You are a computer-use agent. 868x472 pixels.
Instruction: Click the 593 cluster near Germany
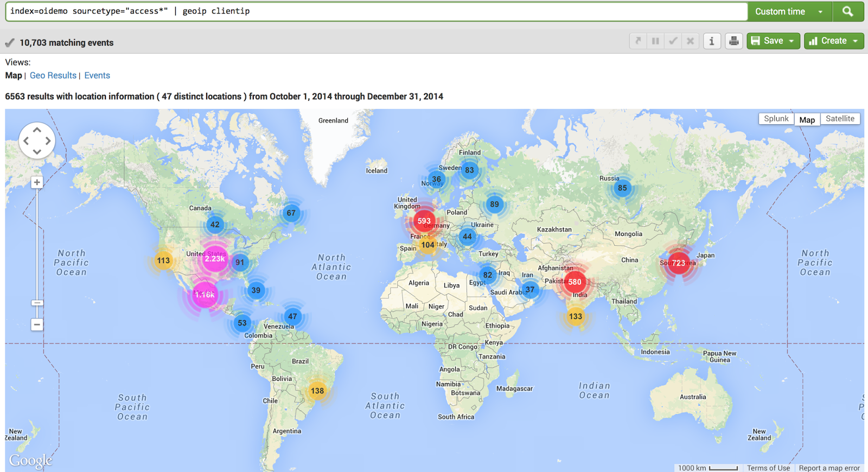424,221
